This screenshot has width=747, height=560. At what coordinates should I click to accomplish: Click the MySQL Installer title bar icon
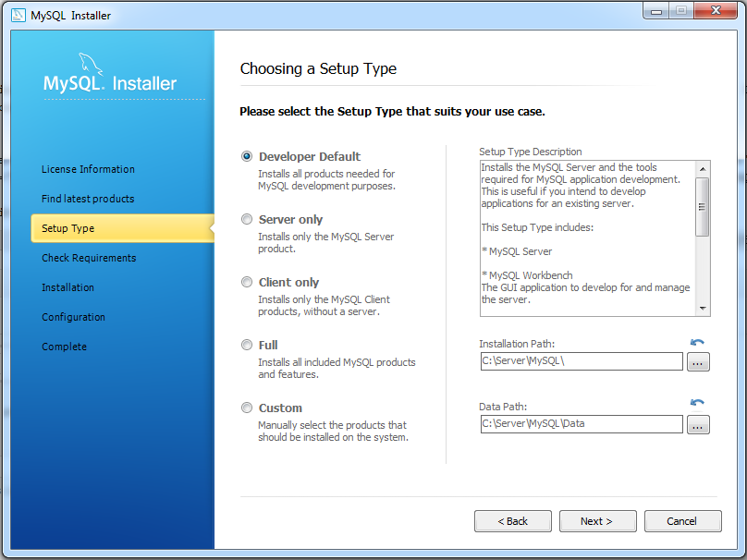point(18,15)
